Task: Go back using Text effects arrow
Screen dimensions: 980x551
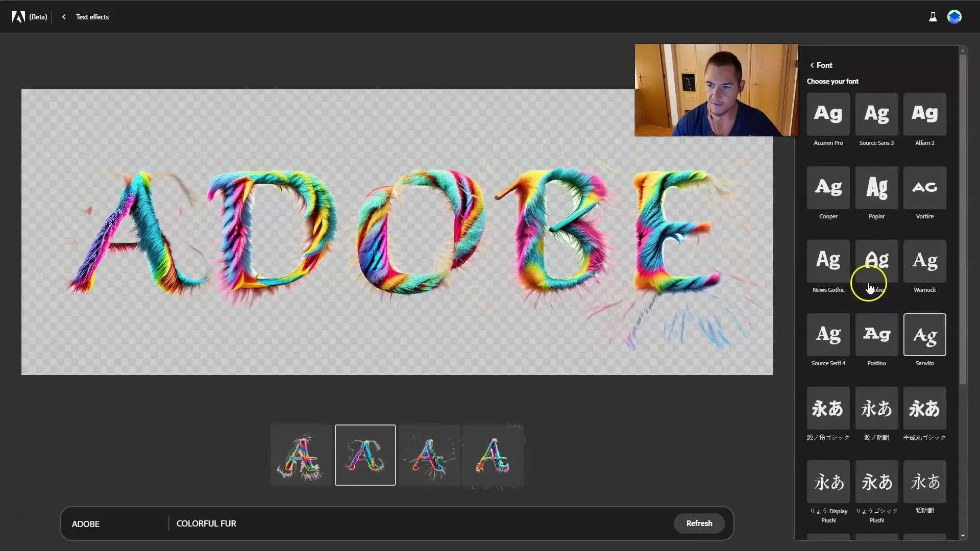Action: pos(64,17)
